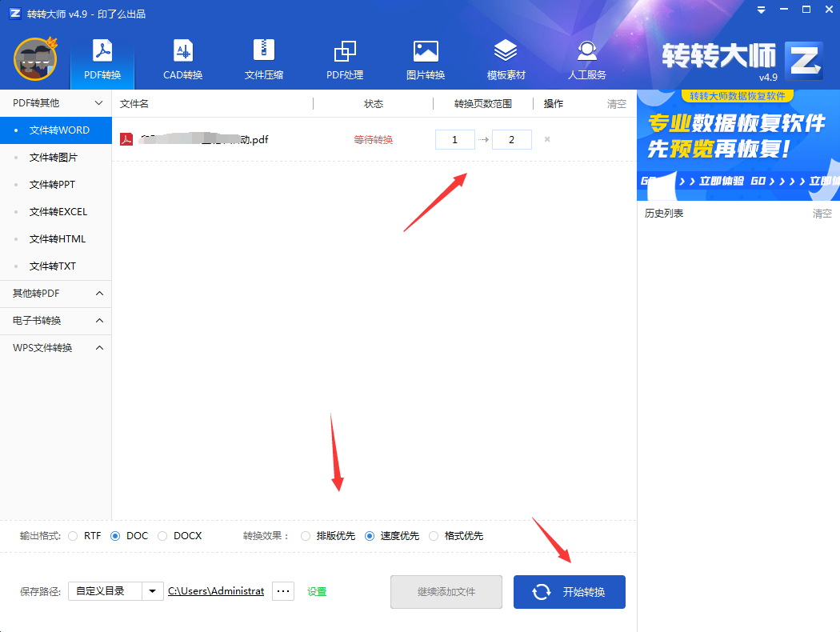
Task: Open the 人工服务 headset icon
Action: (x=586, y=59)
